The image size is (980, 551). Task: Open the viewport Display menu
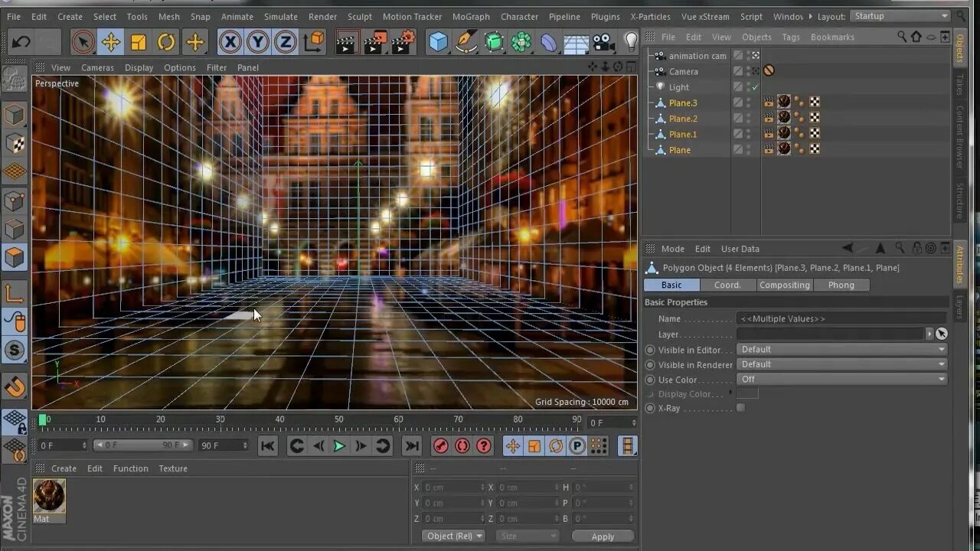click(139, 67)
